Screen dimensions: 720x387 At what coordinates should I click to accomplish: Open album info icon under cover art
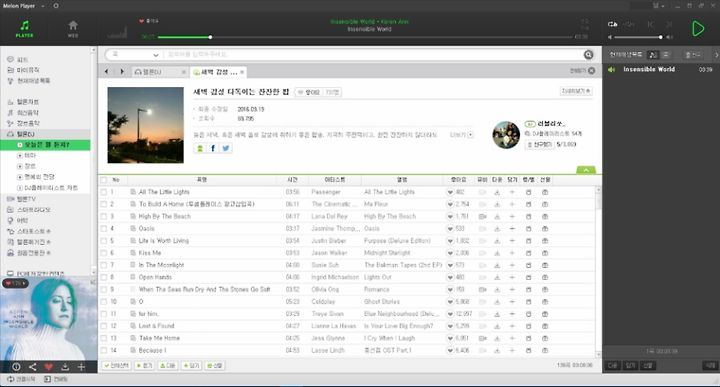16,366
